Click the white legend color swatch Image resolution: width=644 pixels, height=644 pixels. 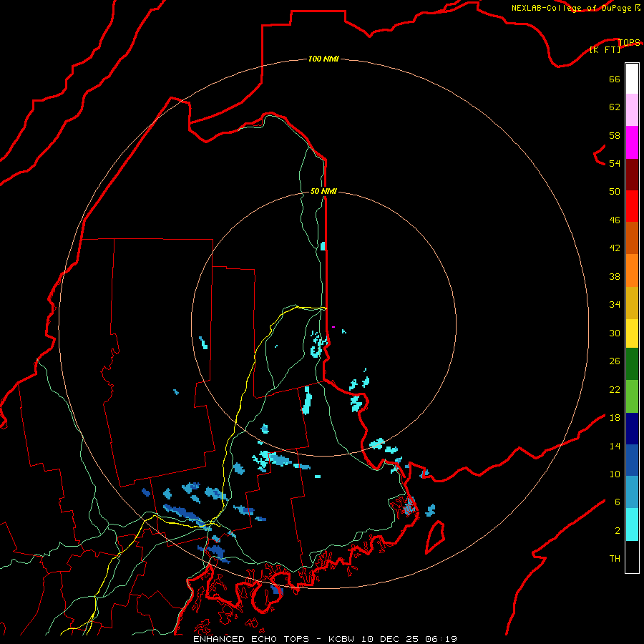pyautogui.click(x=632, y=79)
